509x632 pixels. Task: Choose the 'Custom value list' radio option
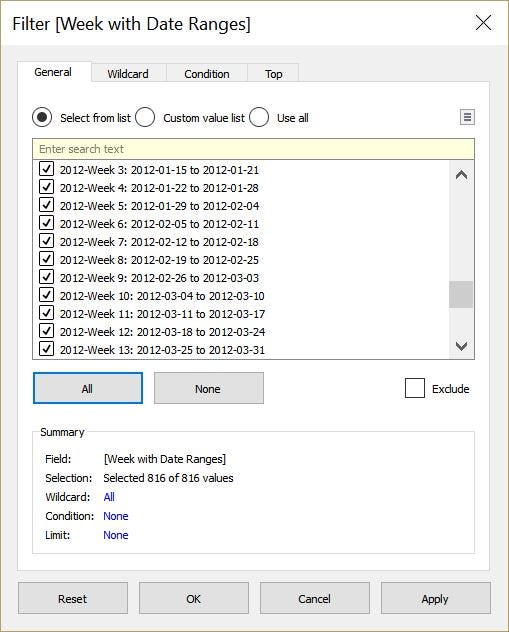pos(145,117)
